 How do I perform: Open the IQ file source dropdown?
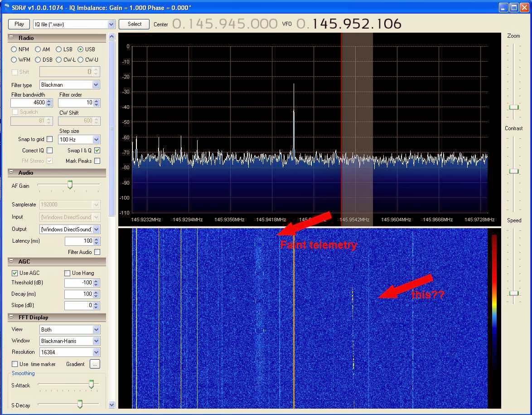(111, 24)
